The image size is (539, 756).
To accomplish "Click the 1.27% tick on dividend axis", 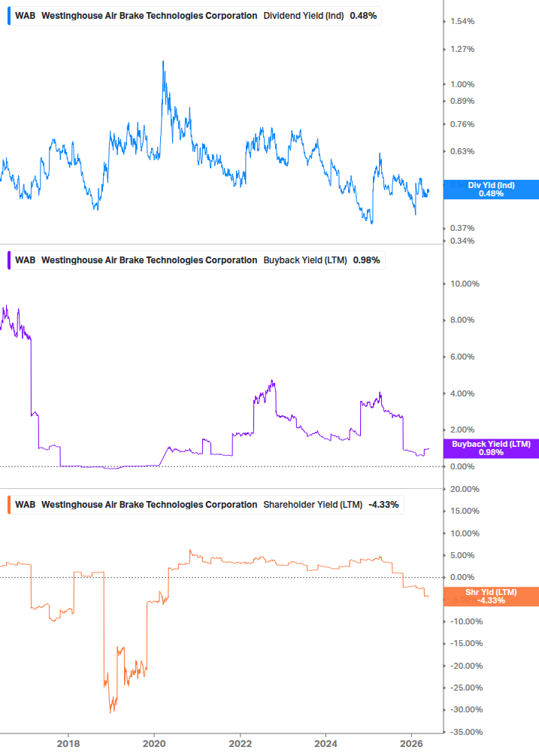I will [462, 49].
